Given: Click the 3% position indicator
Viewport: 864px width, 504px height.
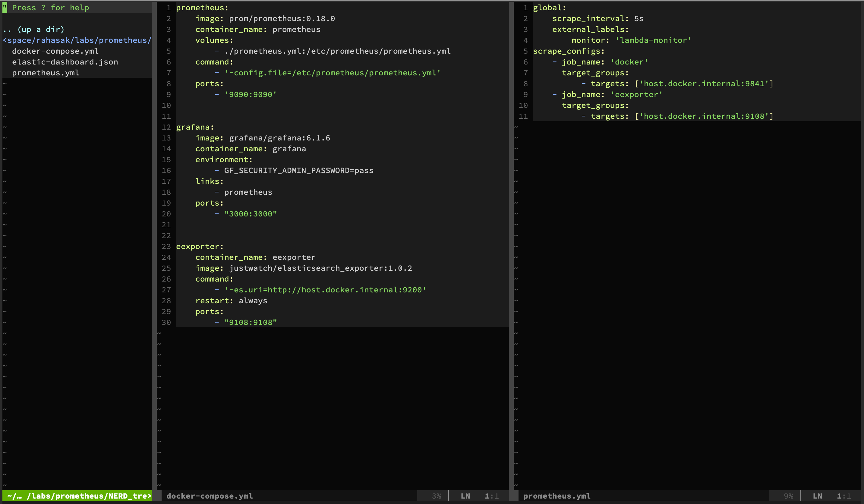Looking at the screenshot, I should coord(437,496).
